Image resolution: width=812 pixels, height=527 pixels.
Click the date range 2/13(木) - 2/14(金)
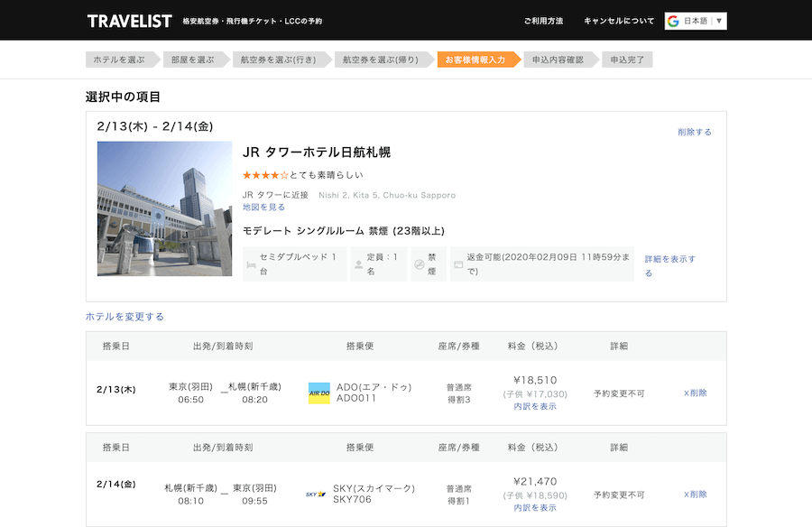click(155, 126)
